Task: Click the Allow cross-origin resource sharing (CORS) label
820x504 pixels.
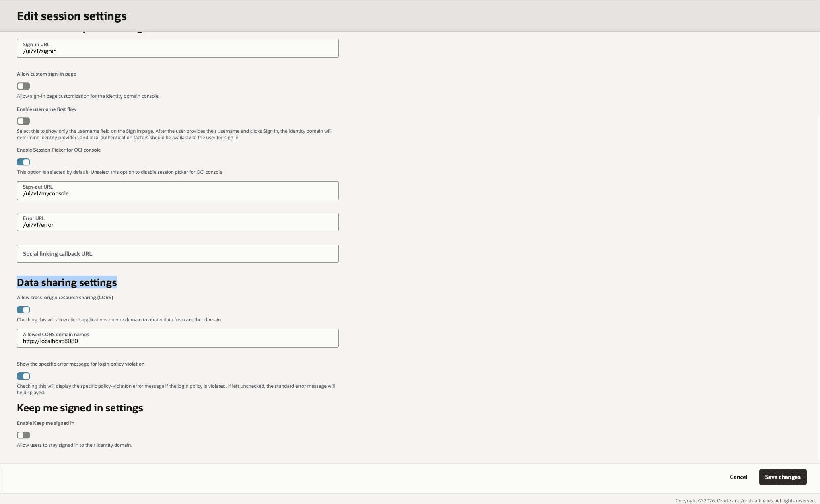Action: click(65, 298)
